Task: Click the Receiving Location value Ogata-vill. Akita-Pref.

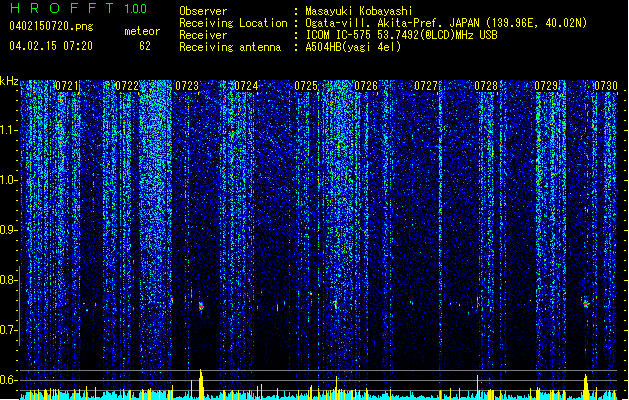Action: [374, 23]
